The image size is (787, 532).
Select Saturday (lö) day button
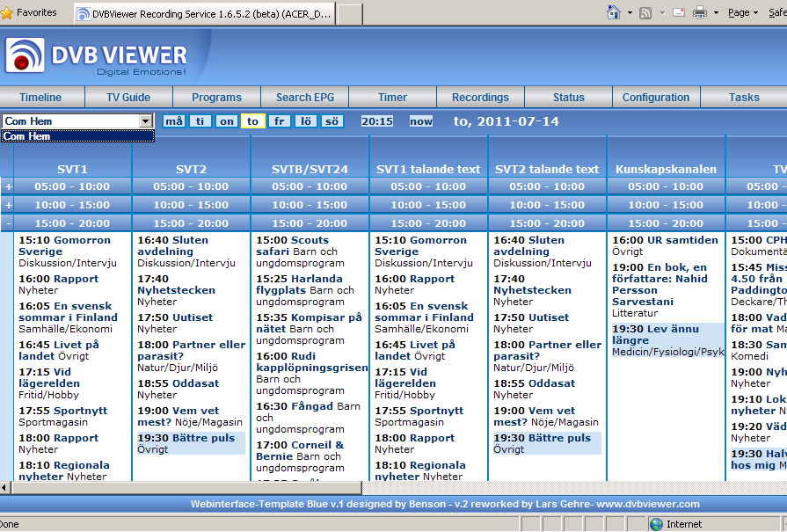click(x=306, y=121)
